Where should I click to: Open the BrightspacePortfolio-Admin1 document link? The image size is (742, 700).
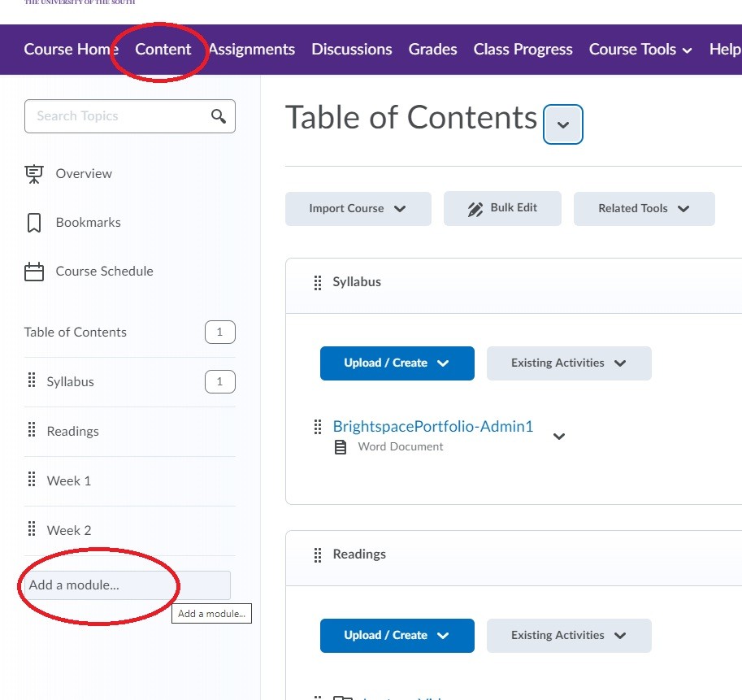tap(433, 427)
